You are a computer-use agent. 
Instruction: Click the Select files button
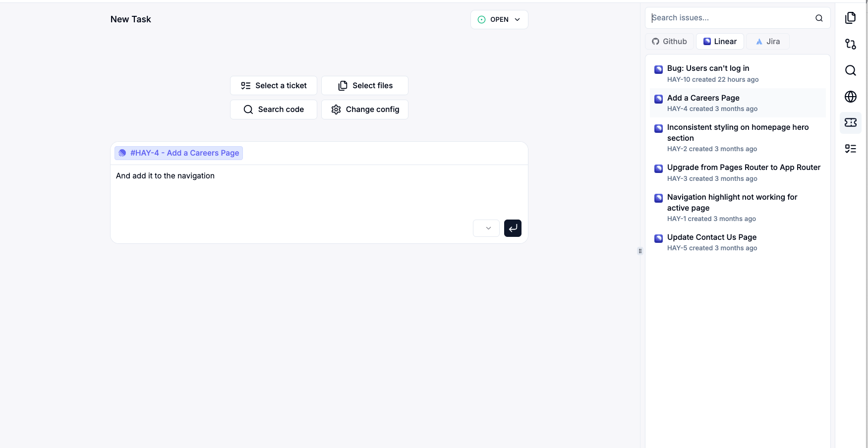point(365,86)
